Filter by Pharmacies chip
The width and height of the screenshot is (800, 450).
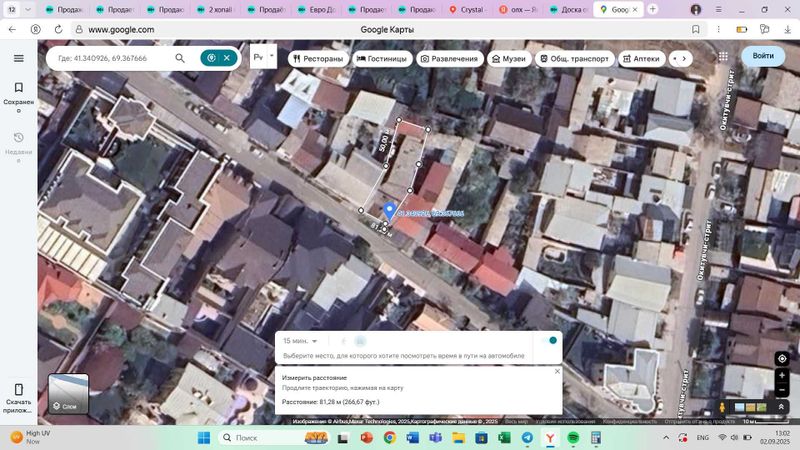point(642,59)
